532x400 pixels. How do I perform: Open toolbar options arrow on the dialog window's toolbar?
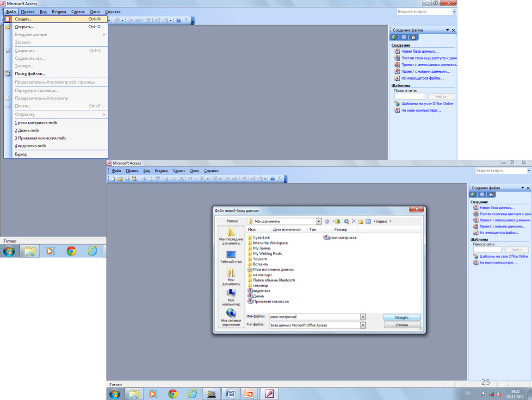coord(286,180)
